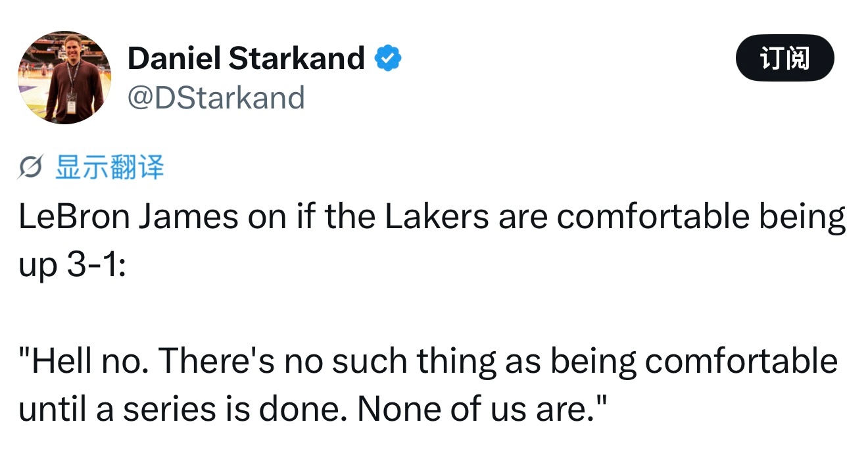Open the Daniel Starkand display name
Image resolution: width=868 pixels, height=455 pixels.
[245, 59]
